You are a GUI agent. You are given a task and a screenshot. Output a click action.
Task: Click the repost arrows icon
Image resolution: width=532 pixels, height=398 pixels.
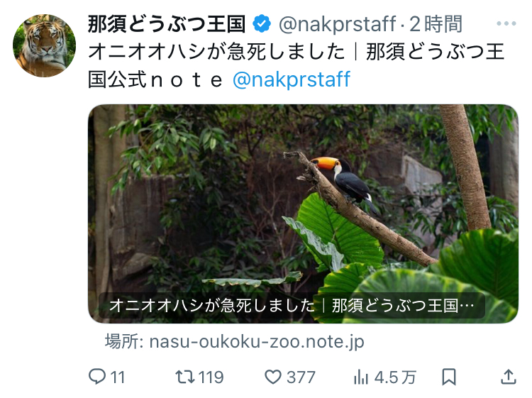click(x=185, y=377)
